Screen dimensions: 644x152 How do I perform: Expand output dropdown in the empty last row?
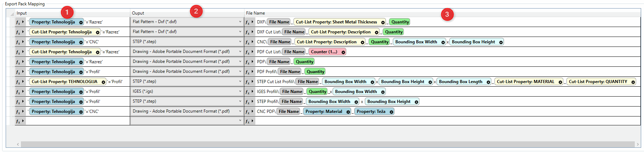click(240, 121)
